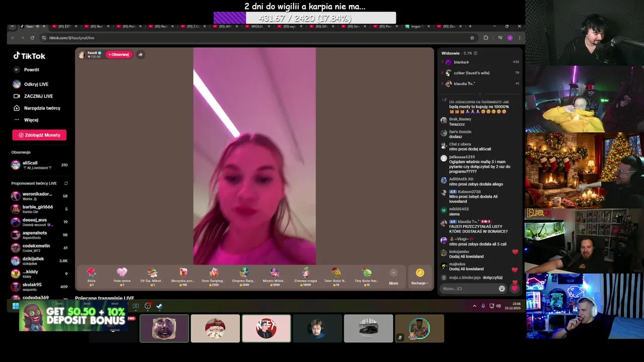The height and width of the screenshot is (362, 644).
Task: Send the Puła-serce gift
Action: click(122, 277)
